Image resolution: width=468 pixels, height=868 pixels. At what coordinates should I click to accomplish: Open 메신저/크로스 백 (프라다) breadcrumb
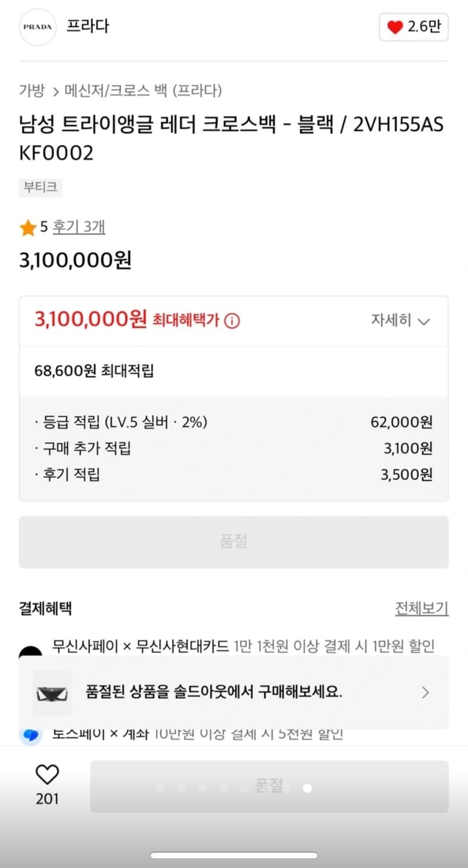143,91
